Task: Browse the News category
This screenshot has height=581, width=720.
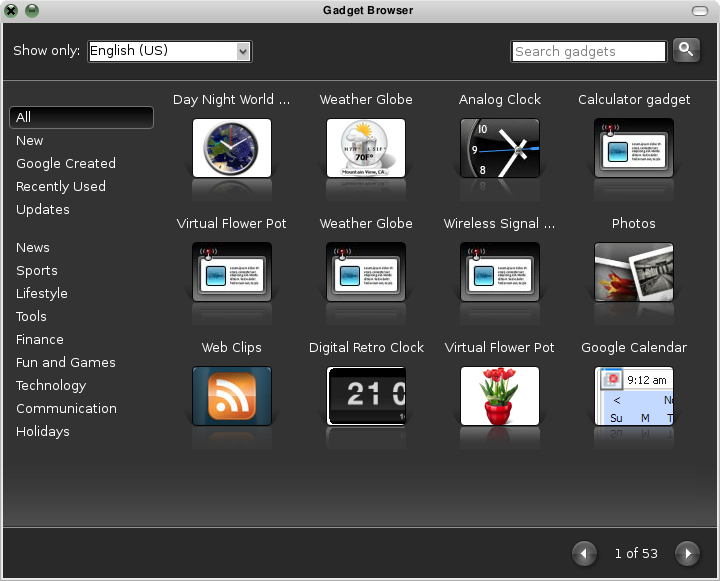Action: point(33,248)
